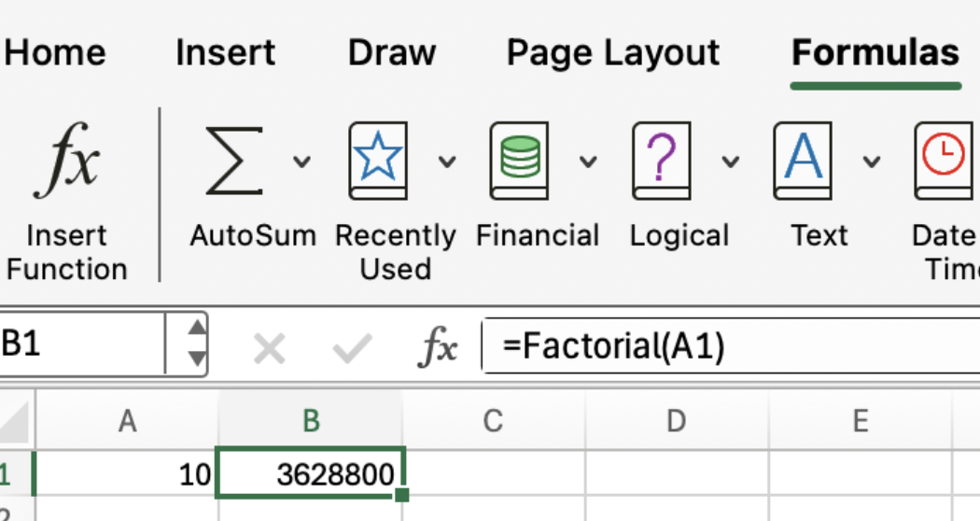Confirm the formula entry with the checkmark icon
The image size is (980, 521).
353,347
